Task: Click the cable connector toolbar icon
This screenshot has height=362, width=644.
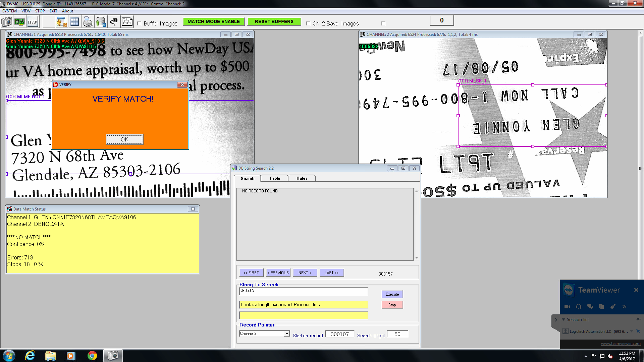Action: pyautogui.click(x=114, y=22)
